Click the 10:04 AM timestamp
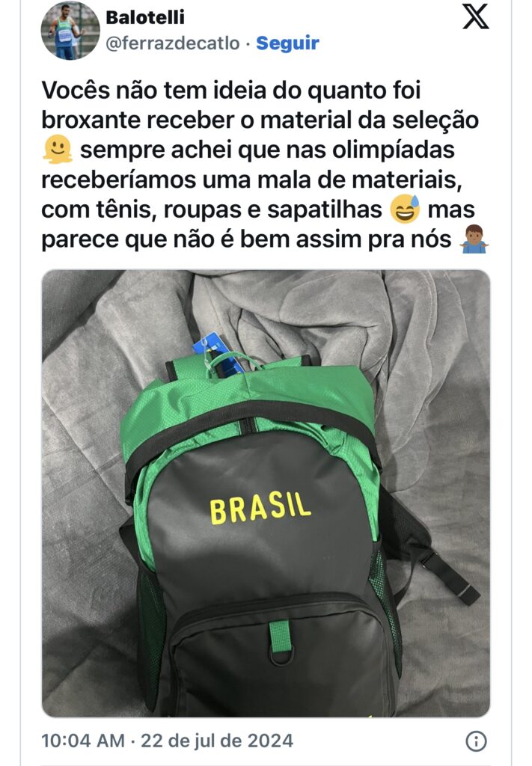 pyautogui.click(x=83, y=741)
